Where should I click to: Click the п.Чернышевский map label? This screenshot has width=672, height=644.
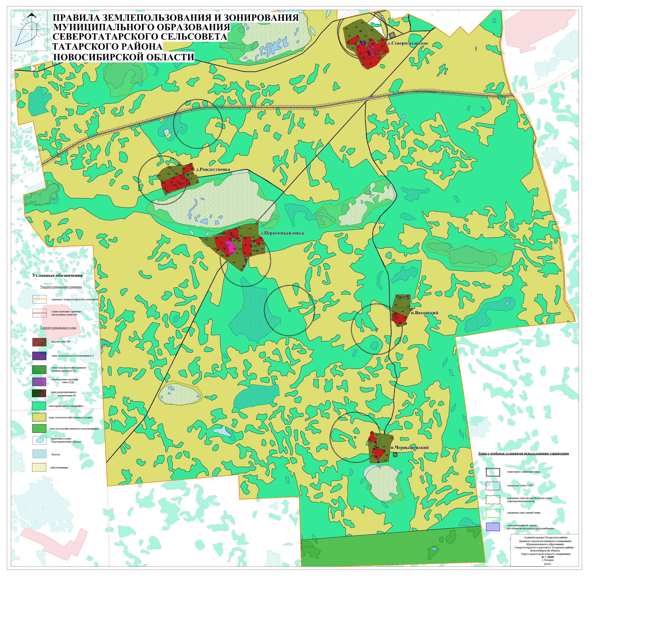[410, 447]
